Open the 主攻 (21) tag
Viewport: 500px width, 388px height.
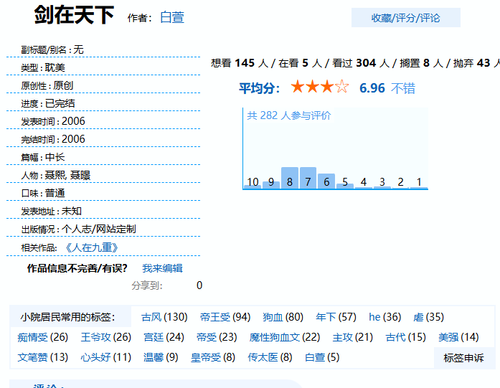(353, 337)
